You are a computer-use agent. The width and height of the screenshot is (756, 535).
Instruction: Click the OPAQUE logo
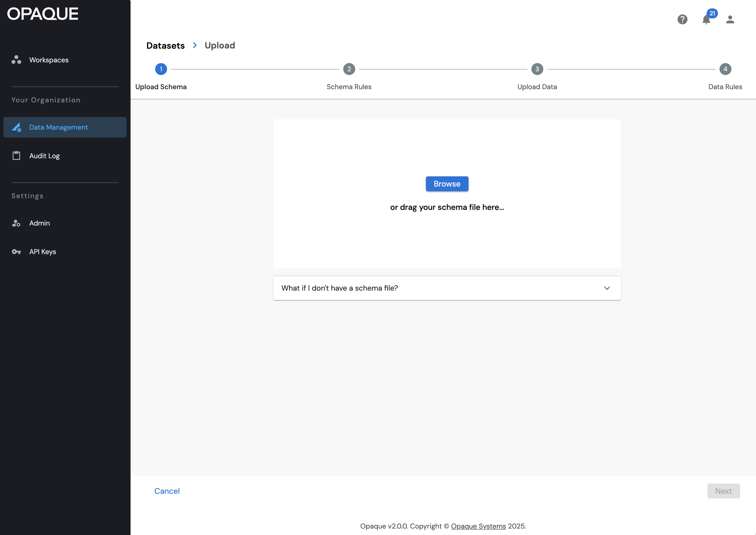coord(43,14)
